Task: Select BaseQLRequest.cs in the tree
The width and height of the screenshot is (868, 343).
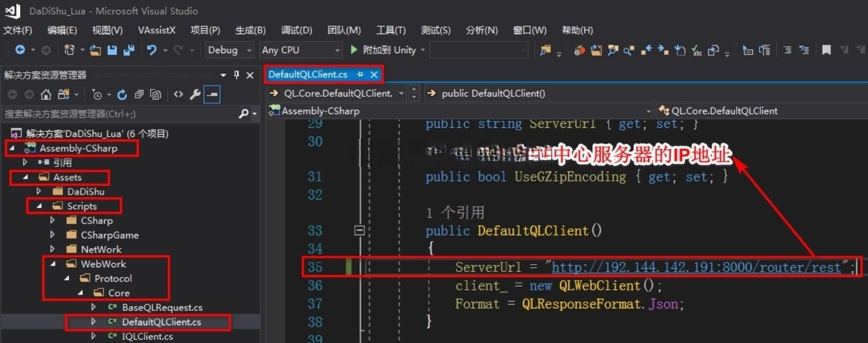Action: pos(162,307)
